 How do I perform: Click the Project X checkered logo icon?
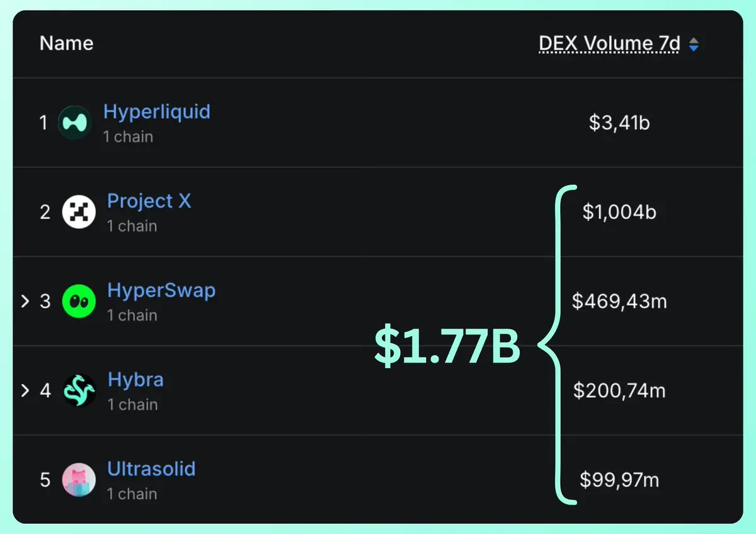click(x=79, y=212)
